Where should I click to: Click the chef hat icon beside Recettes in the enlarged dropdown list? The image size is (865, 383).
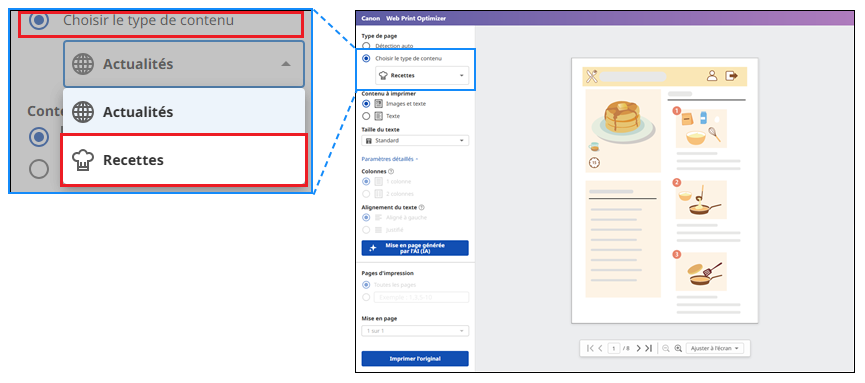point(83,161)
